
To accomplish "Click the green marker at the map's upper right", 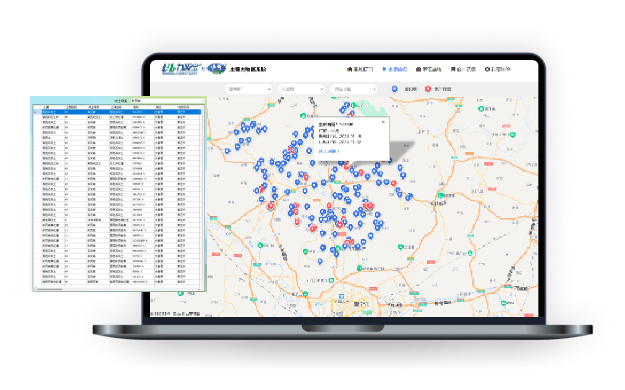I will pos(481,108).
